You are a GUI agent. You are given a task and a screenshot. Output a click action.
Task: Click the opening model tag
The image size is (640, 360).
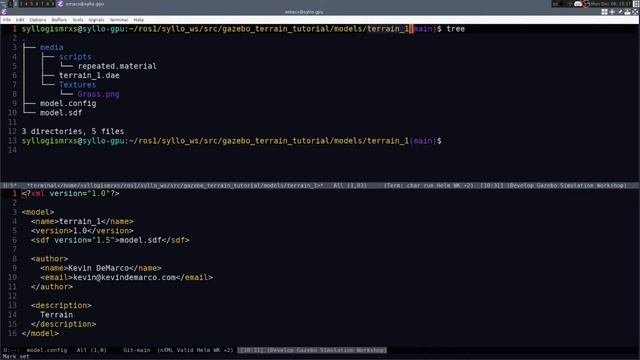click(x=38, y=212)
